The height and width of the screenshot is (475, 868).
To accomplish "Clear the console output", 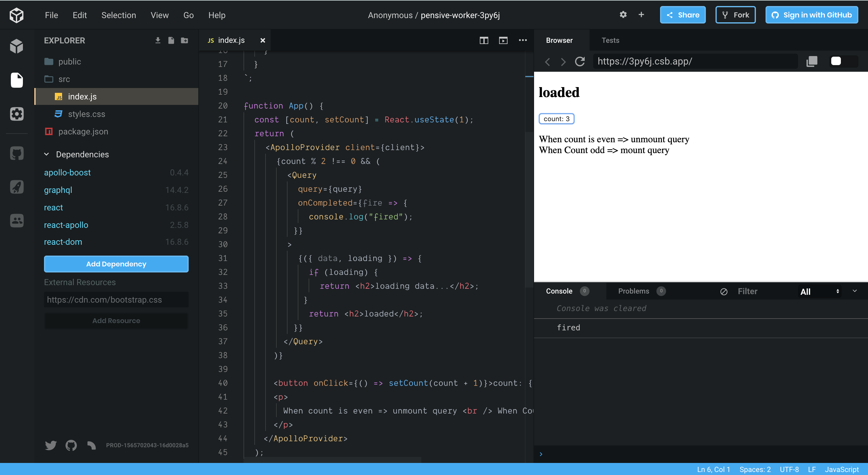I will (x=723, y=291).
